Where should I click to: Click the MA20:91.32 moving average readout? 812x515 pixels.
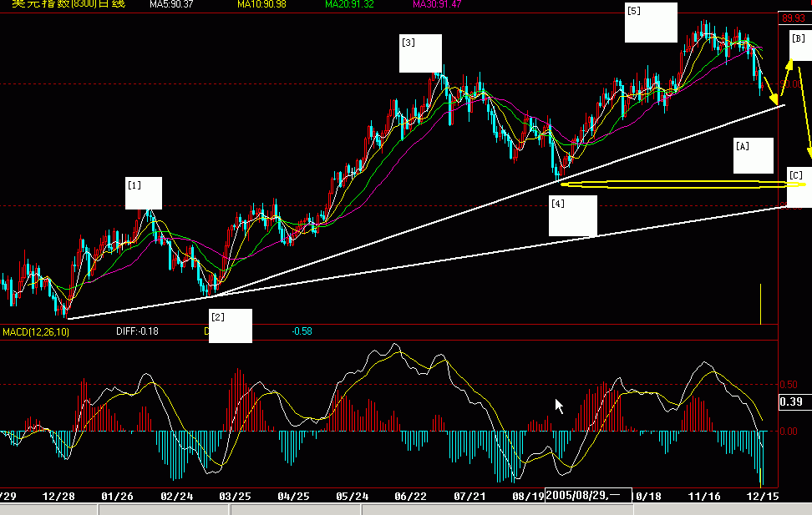[349, 4]
